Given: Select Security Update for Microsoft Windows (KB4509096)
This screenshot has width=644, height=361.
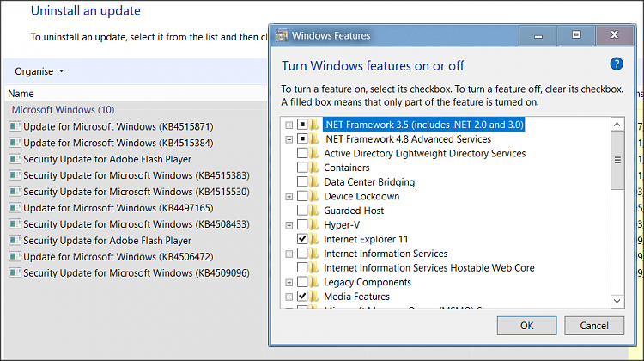Looking at the screenshot, I should [137, 273].
